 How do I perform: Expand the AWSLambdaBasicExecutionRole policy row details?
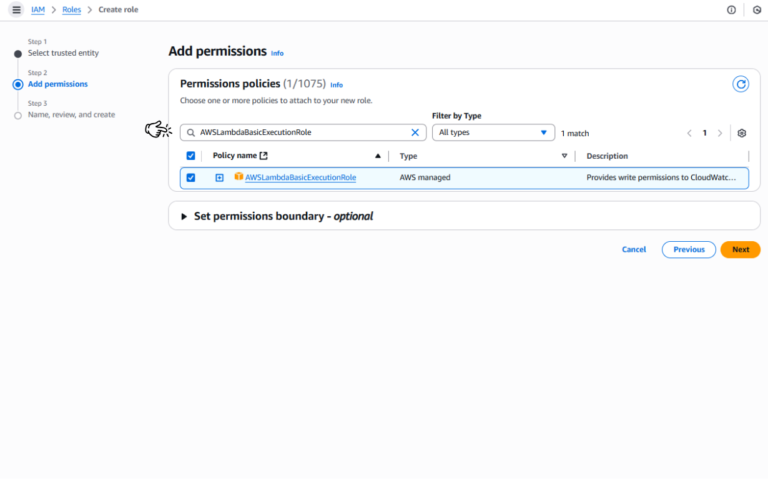pyautogui.click(x=219, y=178)
